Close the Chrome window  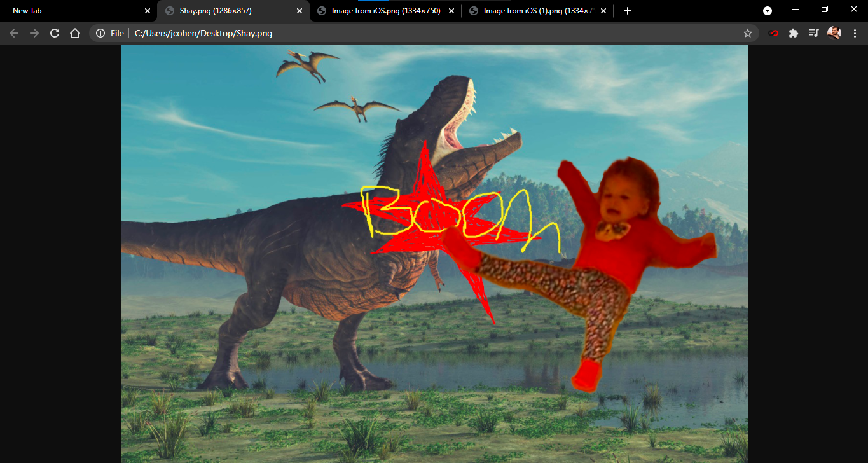854,10
